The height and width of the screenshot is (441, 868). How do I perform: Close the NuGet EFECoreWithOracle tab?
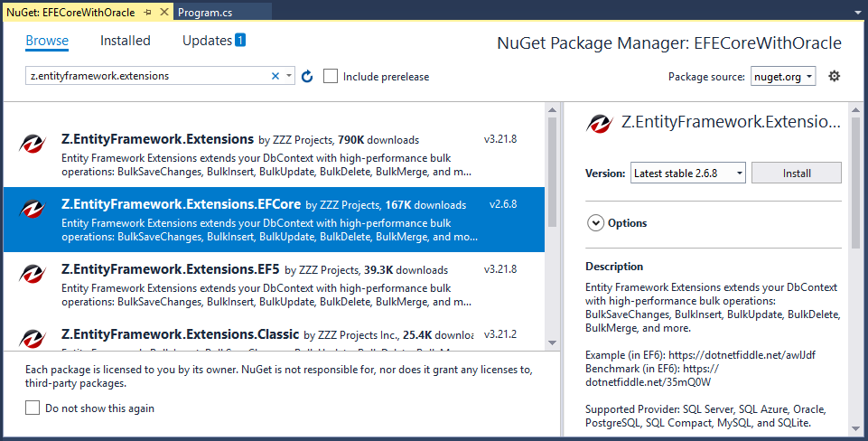163,12
